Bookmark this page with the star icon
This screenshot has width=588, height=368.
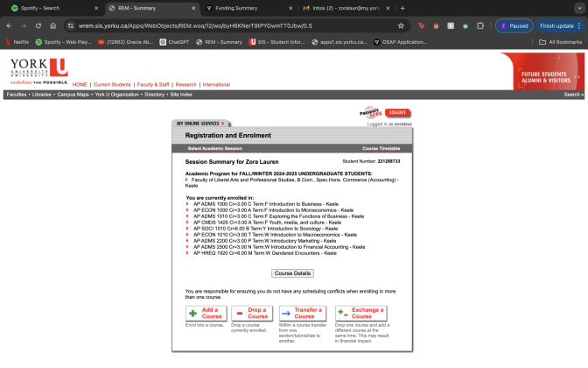[401, 26]
